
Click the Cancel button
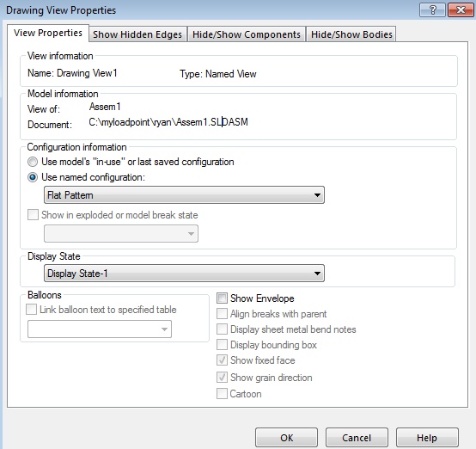357,438
